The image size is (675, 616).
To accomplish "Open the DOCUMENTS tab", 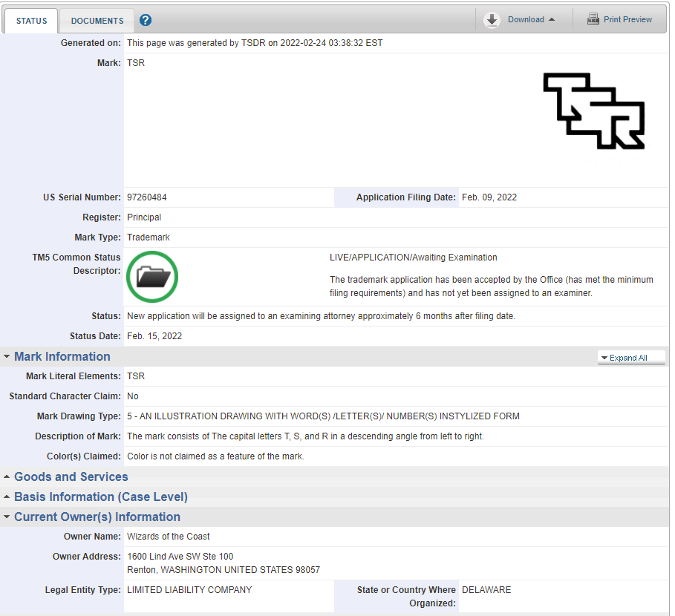I will click(x=97, y=21).
